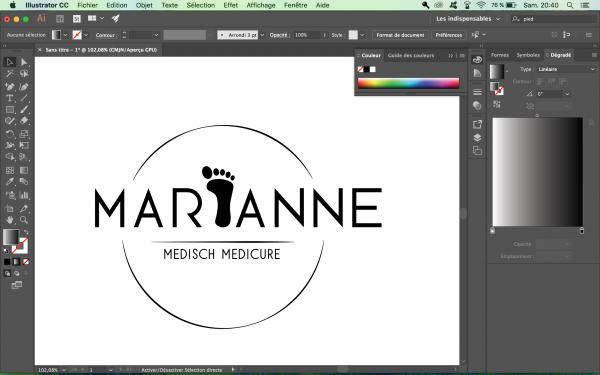The image size is (600, 375).
Task: Open the fill color dropdown arrow
Action: tap(65, 35)
